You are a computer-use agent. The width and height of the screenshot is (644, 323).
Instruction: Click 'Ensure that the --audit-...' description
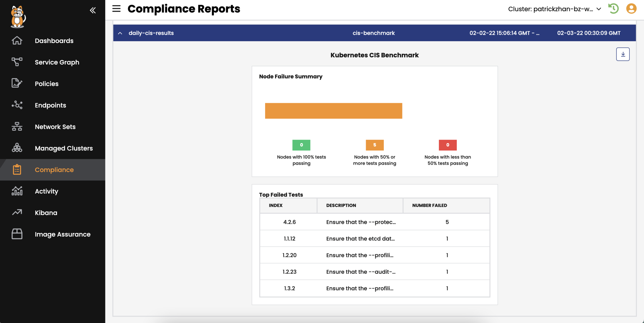click(361, 272)
